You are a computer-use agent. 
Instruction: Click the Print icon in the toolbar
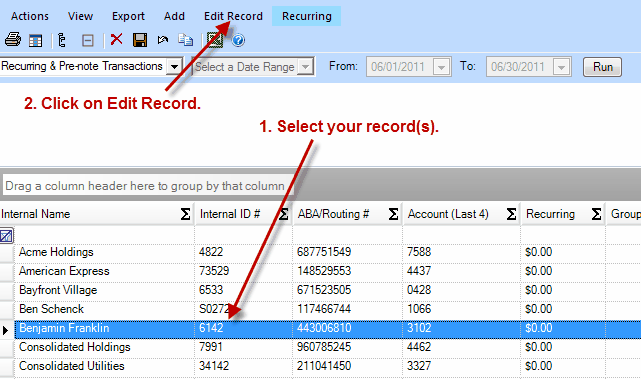click(13, 40)
